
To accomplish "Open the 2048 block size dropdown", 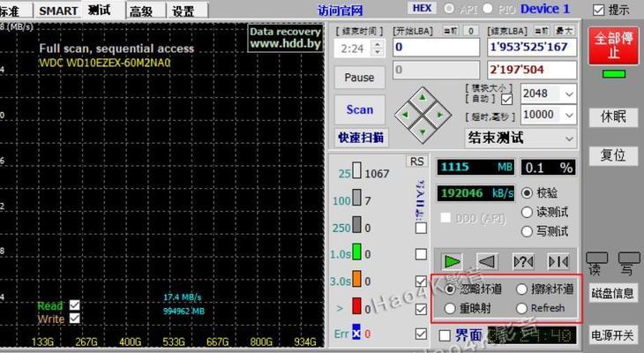I will tap(569, 94).
